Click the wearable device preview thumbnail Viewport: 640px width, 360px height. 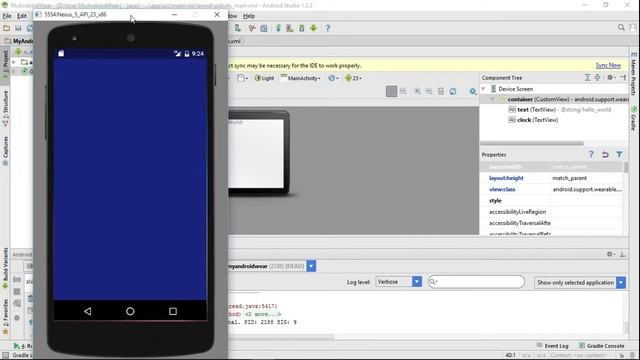click(259, 153)
